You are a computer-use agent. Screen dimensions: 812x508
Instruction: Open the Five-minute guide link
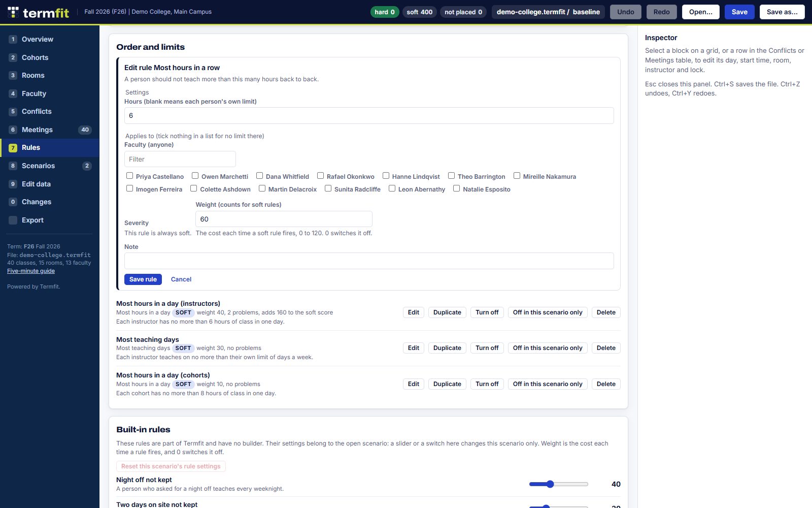click(31, 271)
